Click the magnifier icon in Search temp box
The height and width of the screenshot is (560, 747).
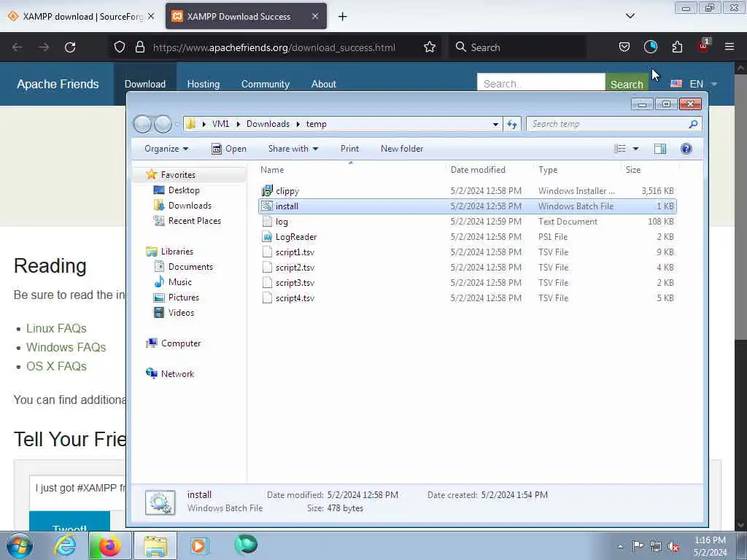[693, 124]
